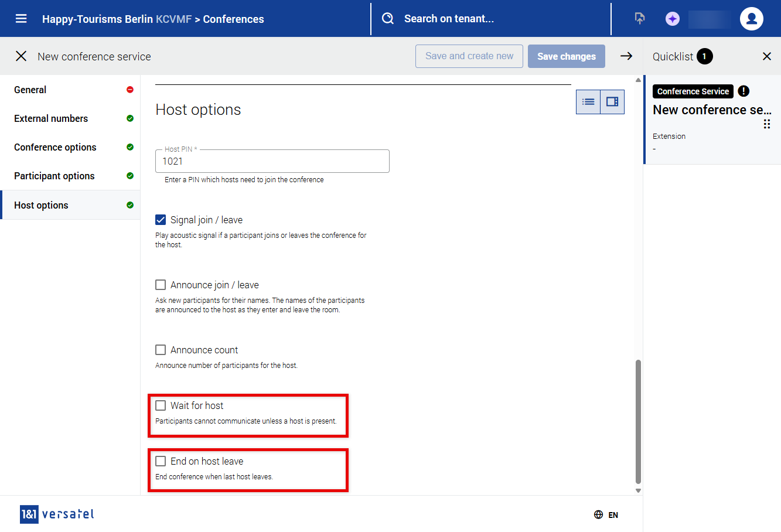
Task: Click the arrow next to Save changes
Action: point(626,56)
